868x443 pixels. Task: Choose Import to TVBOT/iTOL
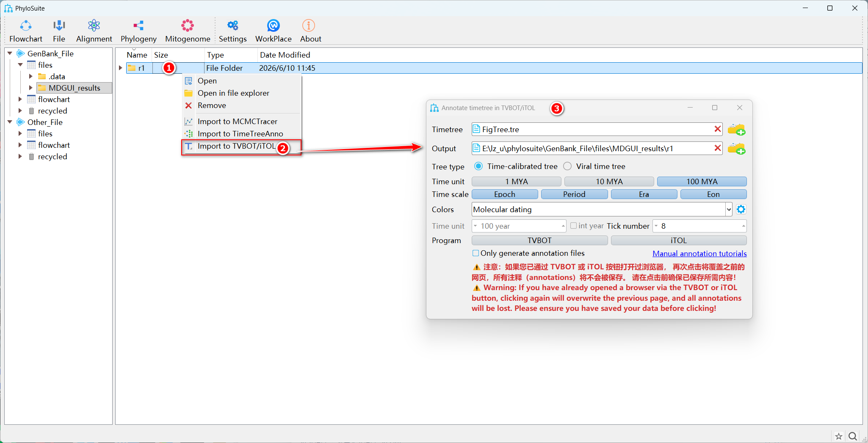241,147
